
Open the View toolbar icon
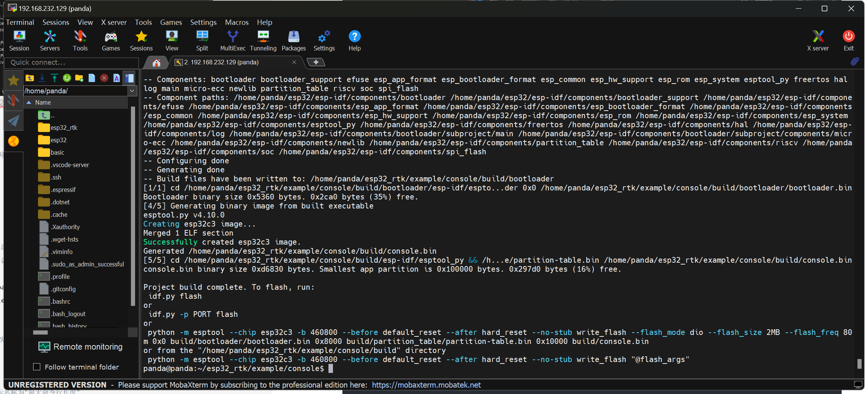tap(172, 40)
